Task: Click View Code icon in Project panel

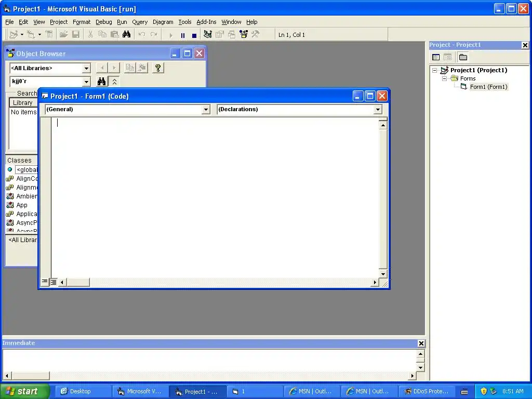Action: point(436,57)
